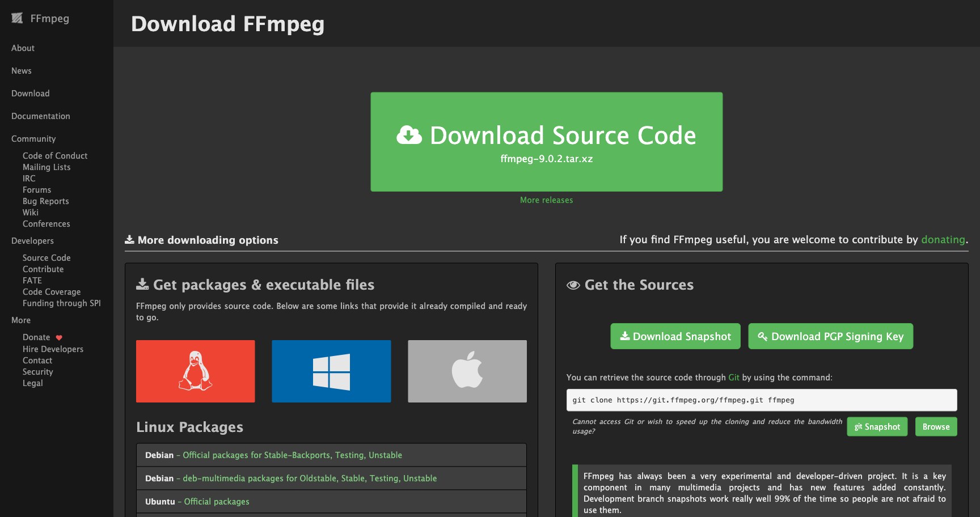Click 'More downloading options' heading
The width and height of the screenshot is (980, 517).
point(208,240)
